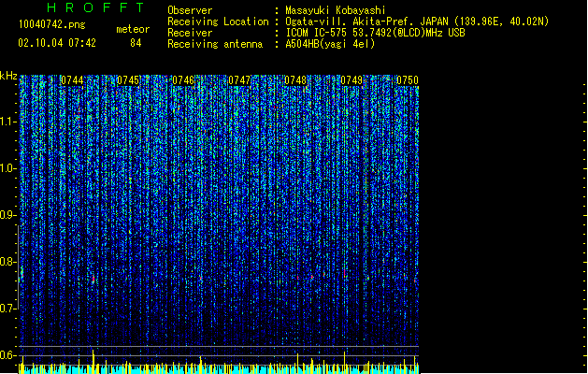Click the red meteor echo below 0744
The image size is (588, 374).
pos(93,279)
